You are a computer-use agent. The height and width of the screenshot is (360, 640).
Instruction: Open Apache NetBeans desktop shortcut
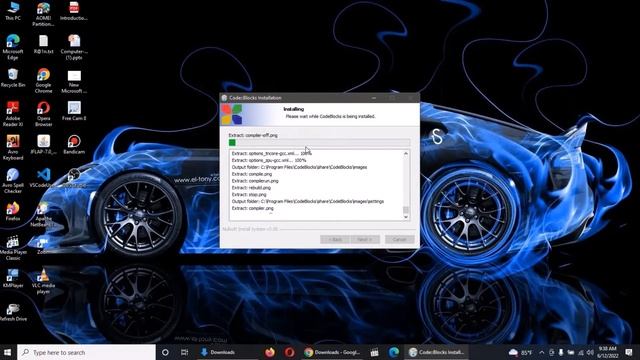pos(43,214)
